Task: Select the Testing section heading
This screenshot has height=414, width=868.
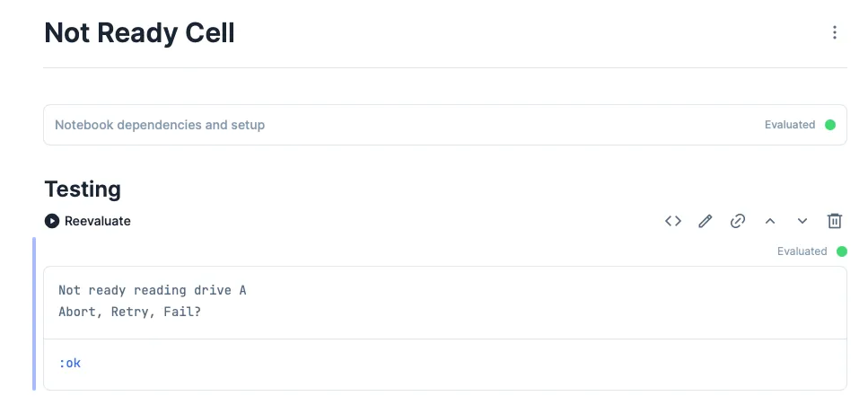Action: [x=83, y=189]
